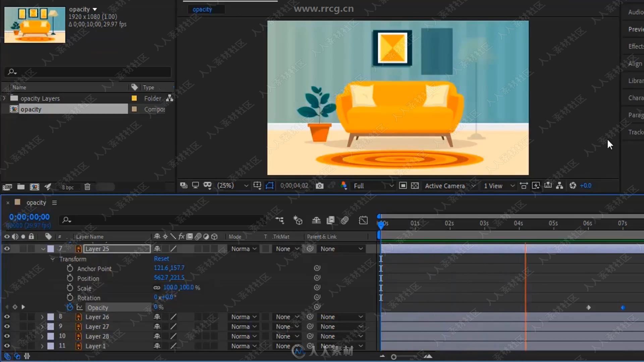Toggle visibility eye icon for Layer 27
Viewport: 644px width, 362px height.
[7, 326]
